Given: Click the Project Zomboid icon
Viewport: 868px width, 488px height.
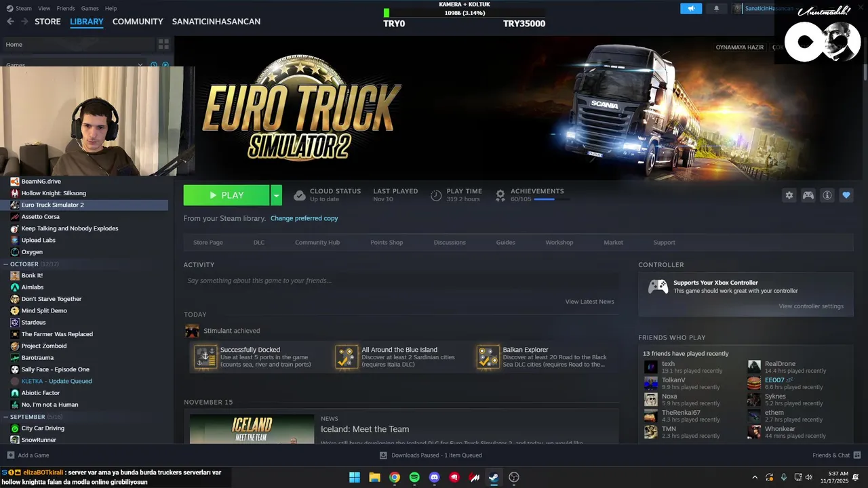Looking at the screenshot, I should [x=15, y=346].
